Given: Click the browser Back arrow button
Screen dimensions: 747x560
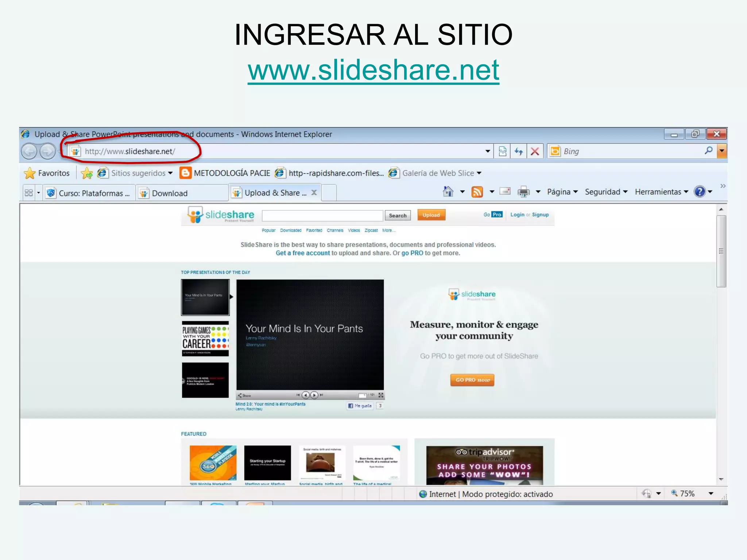Looking at the screenshot, I should (x=29, y=151).
